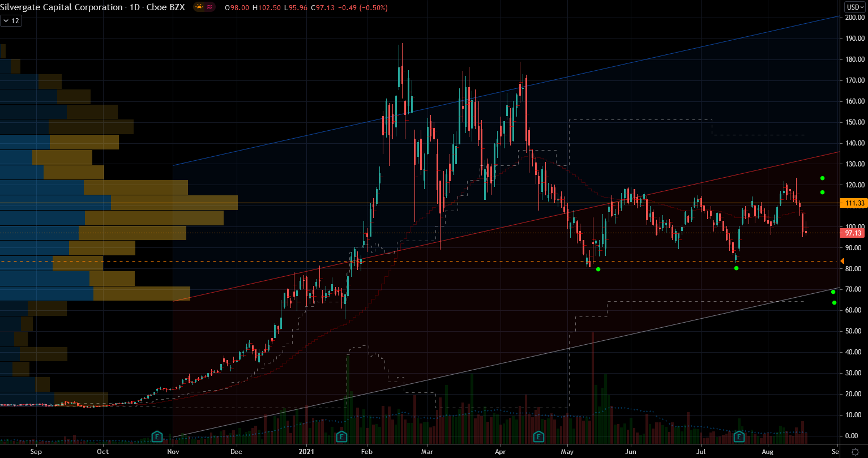Click the 190.00 price scale label
The height and width of the screenshot is (458, 868).
coord(854,38)
